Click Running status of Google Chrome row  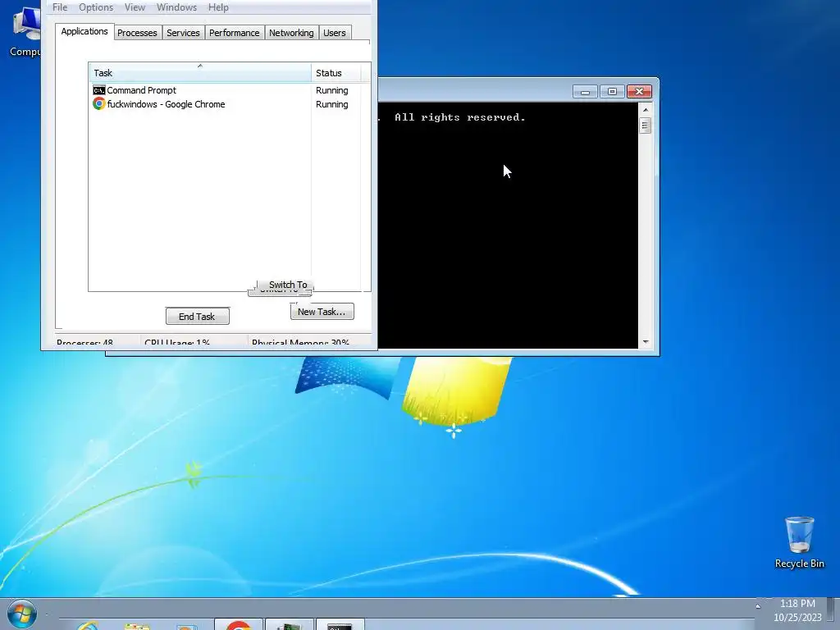[x=331, y=104]
